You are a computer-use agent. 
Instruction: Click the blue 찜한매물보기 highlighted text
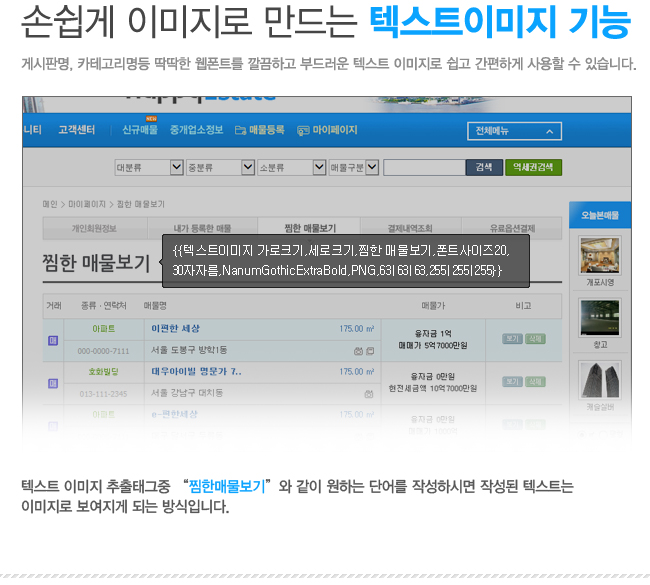tap(227, 486)
